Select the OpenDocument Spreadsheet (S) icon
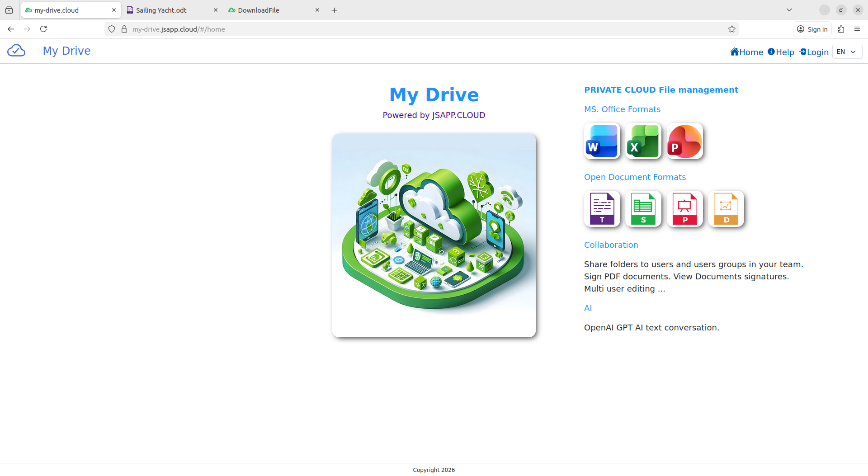Image resolution: width=868 pixels, height=476 pixels. point(643,208)
